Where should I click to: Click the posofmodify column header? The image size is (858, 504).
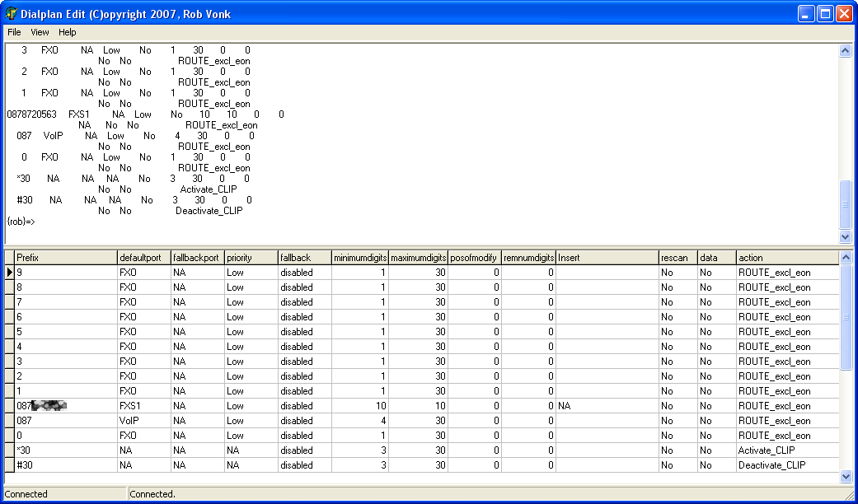tap(475, 258)
